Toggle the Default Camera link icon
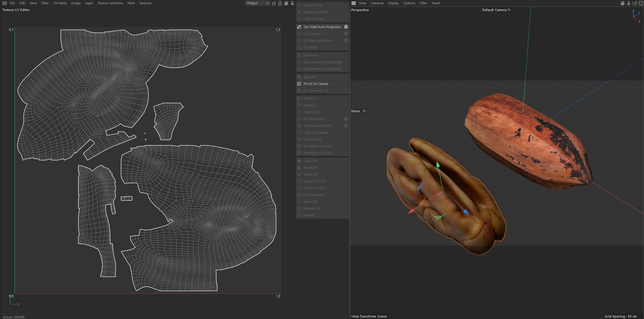This screenshot has width=644, height=319. point(509,10)
